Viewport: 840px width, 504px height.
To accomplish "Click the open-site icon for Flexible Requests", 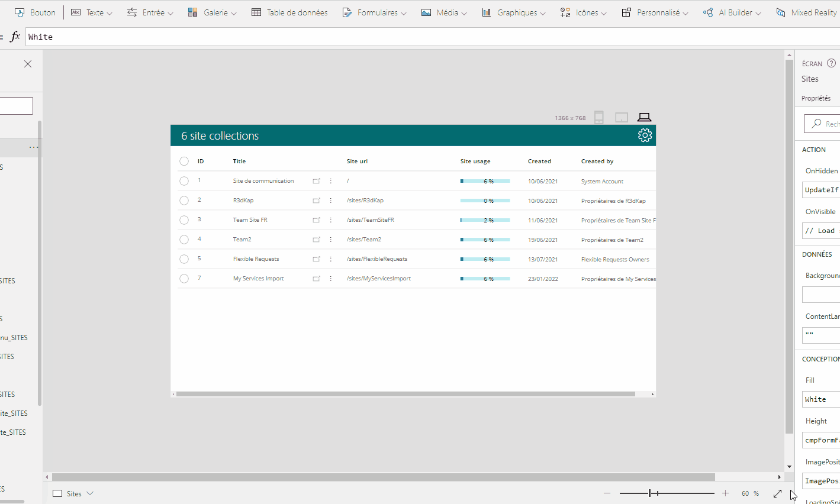I will pos(317,259).
